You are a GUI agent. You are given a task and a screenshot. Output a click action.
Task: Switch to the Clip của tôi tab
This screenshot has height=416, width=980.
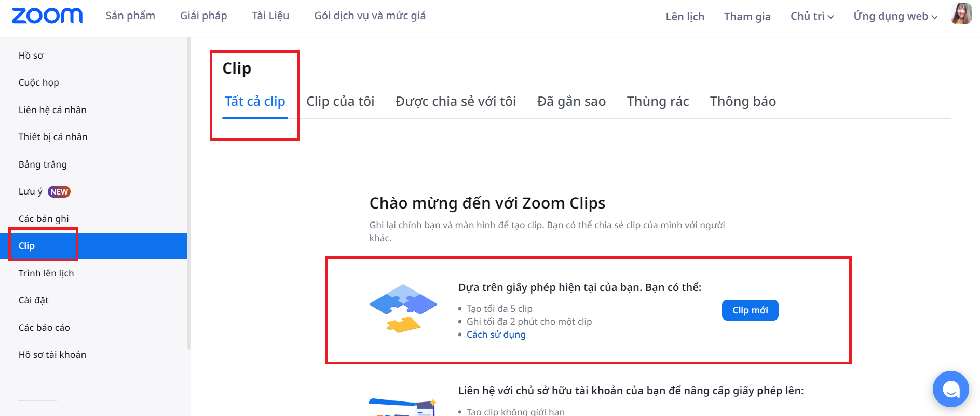[341, 101]
